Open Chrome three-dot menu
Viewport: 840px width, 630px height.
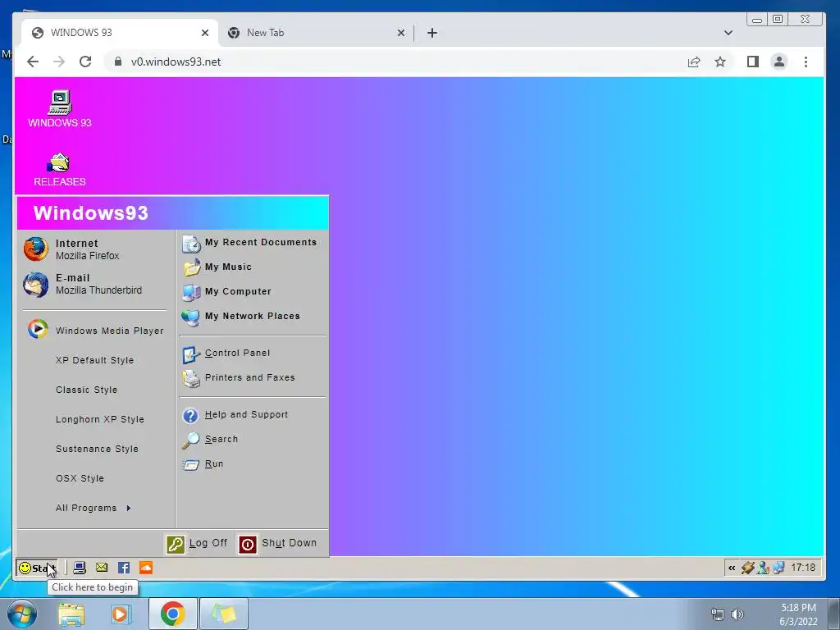(806, 62)
